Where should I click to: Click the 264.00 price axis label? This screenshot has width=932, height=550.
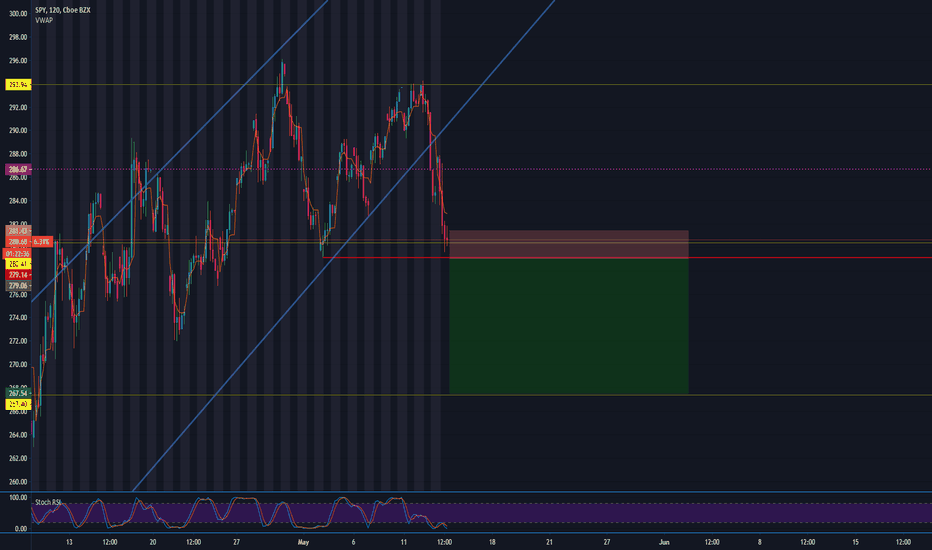(x=18, y=435)
